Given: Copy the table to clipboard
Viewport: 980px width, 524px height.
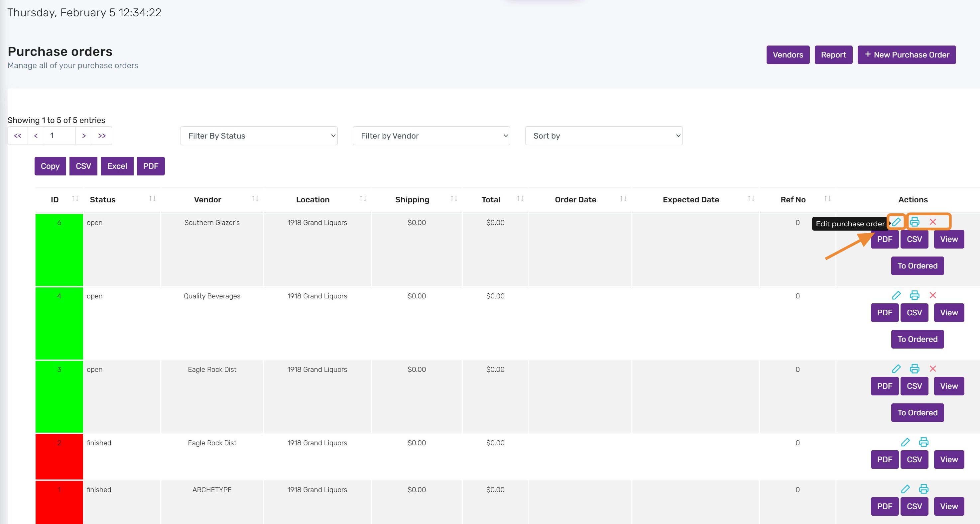Looking at the screenshot, I should tap(50, 166).
